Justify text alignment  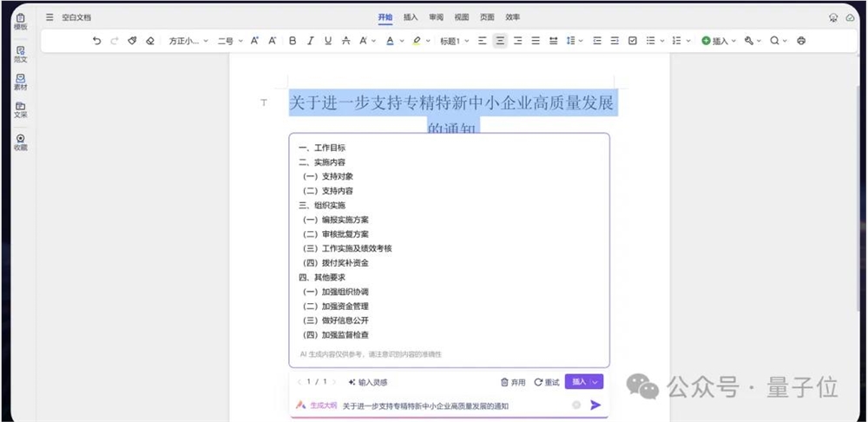click(536, 41)
